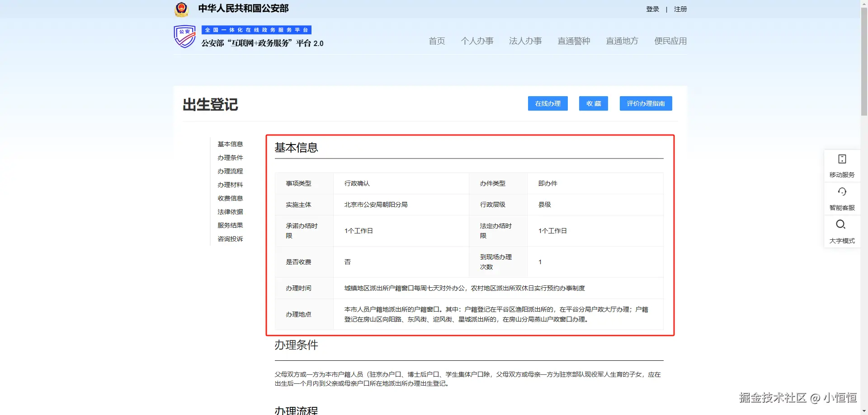
Task: Click the 中华人民共和国公安部 header title
Action: [243, 9]
